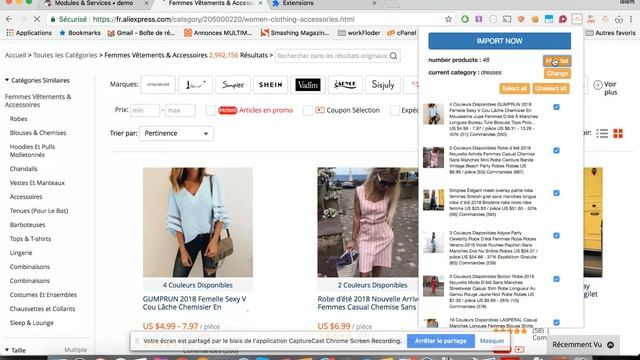Select the SHEIN brand logo
Viewport: 640px width, 360px height.
[x=270, y=85]
